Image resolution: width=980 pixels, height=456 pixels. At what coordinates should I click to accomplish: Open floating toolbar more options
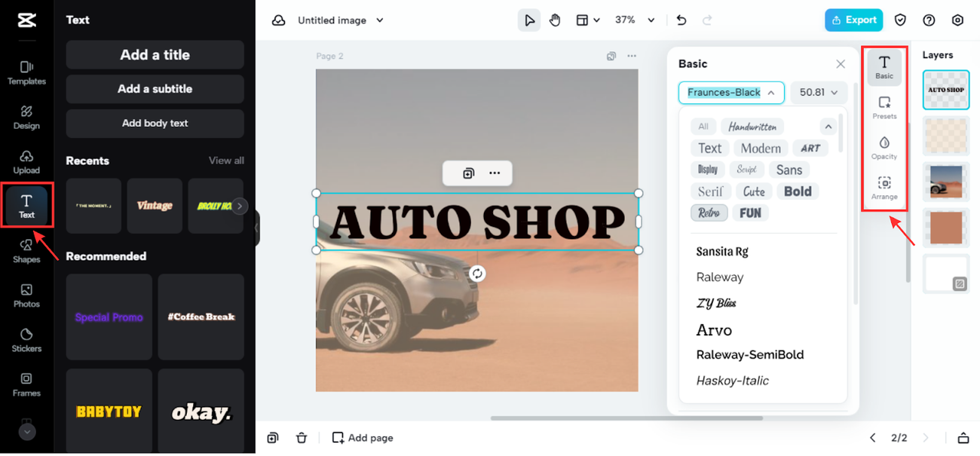point(495,173)
